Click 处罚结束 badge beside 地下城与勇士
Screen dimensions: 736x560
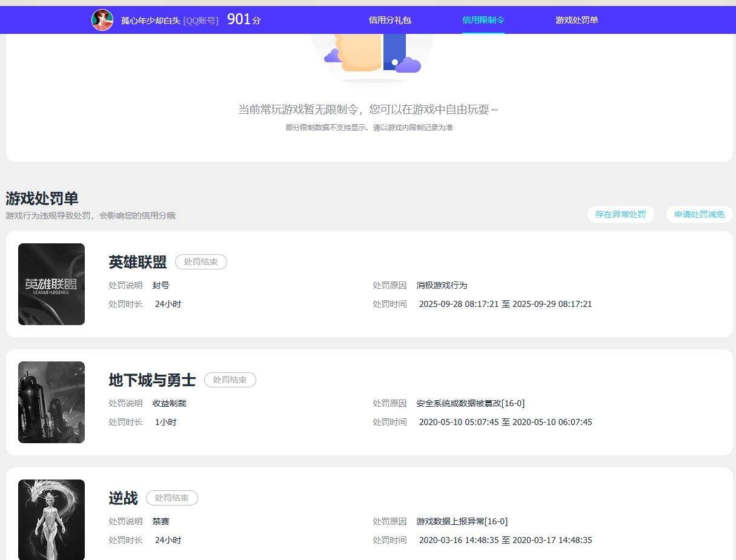[230, 380]
